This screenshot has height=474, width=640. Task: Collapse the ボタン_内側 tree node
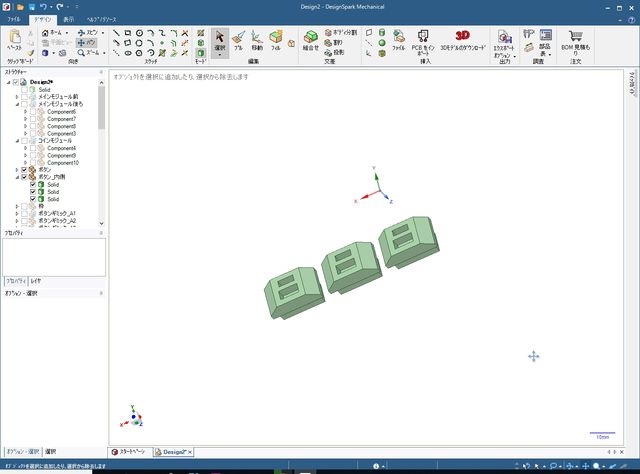(17, 177)
